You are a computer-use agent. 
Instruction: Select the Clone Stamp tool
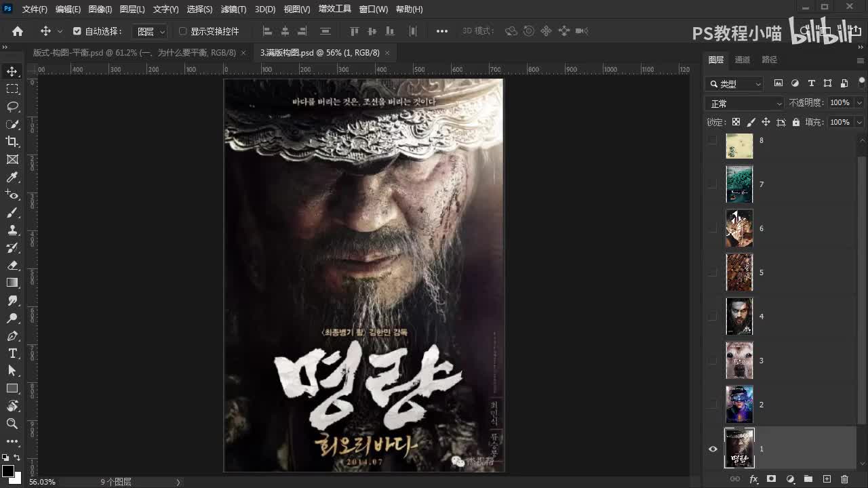12,230
